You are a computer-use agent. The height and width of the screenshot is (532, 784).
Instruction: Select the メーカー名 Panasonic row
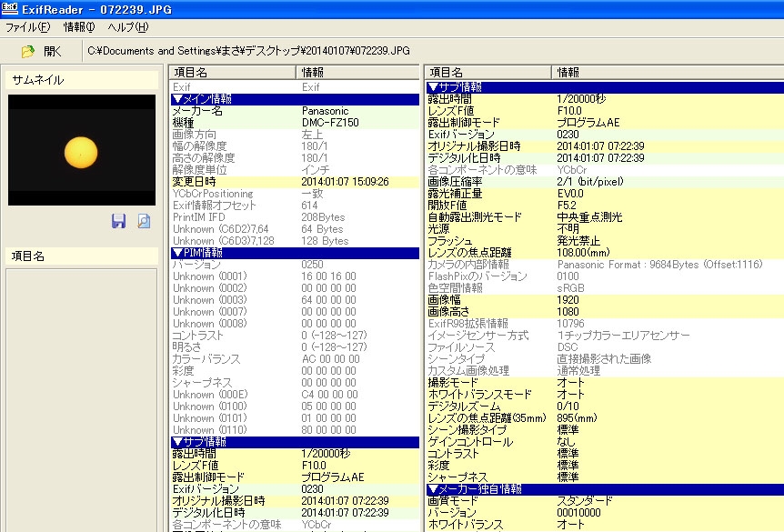295,111
